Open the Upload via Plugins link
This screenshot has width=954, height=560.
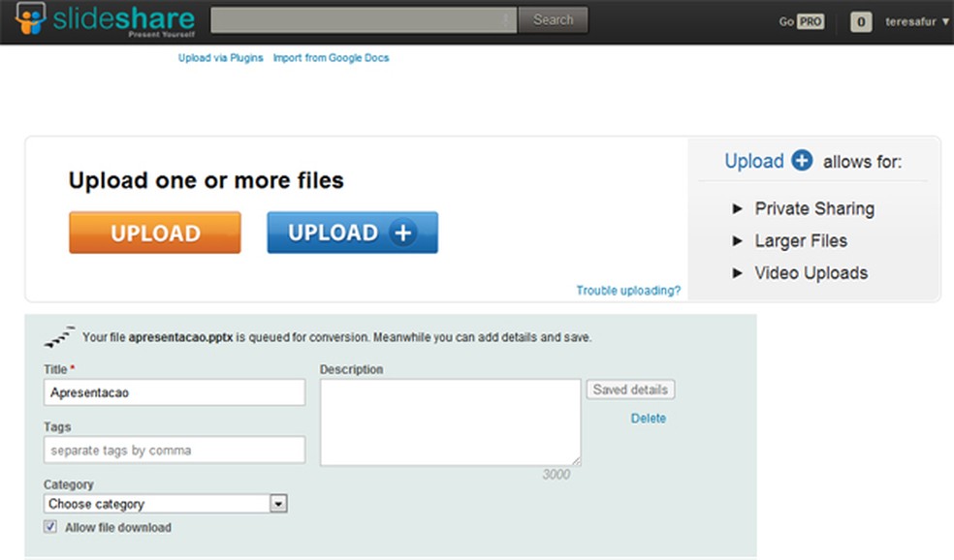tap(221, 58)
